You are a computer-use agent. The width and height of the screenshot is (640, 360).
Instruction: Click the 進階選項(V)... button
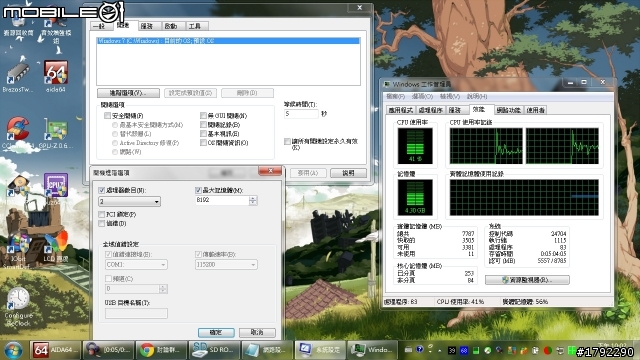[x=128, y=93]
